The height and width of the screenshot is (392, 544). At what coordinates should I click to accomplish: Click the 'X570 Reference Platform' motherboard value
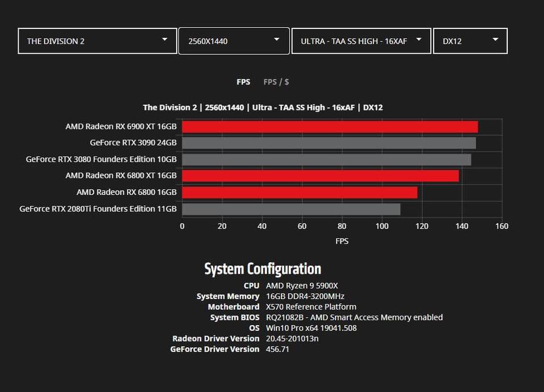[311, 307]
